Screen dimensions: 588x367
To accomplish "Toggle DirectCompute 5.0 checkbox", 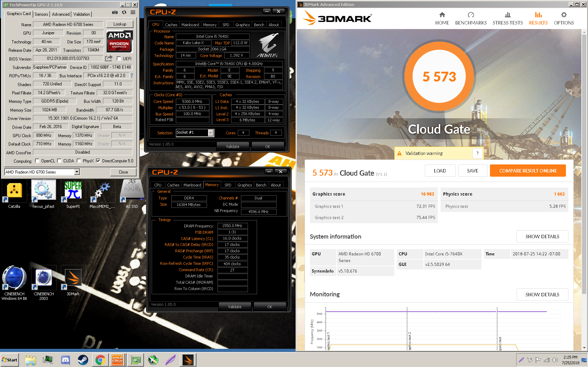I will (98, 161).
